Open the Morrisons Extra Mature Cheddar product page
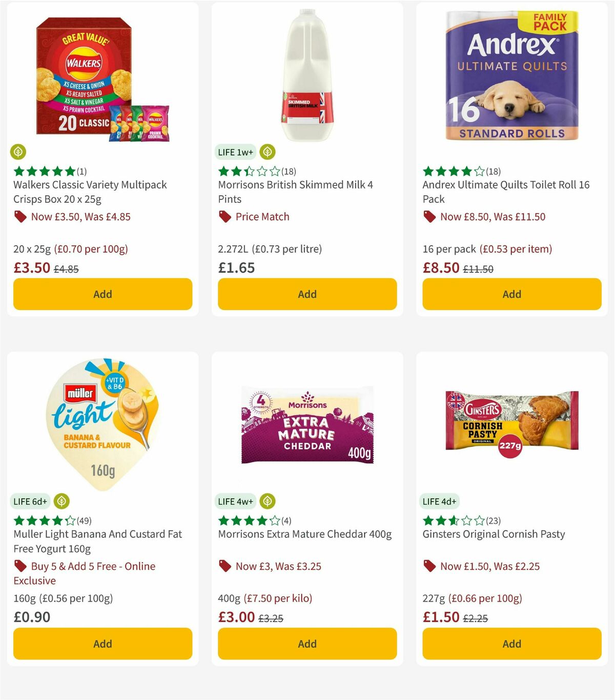615x700 pixels. (304, 534)
